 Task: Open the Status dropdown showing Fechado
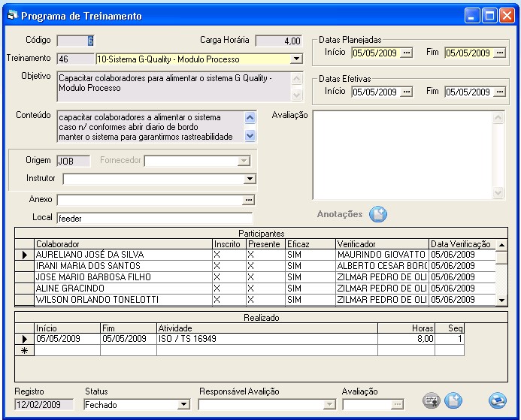(x=183, y=404)
